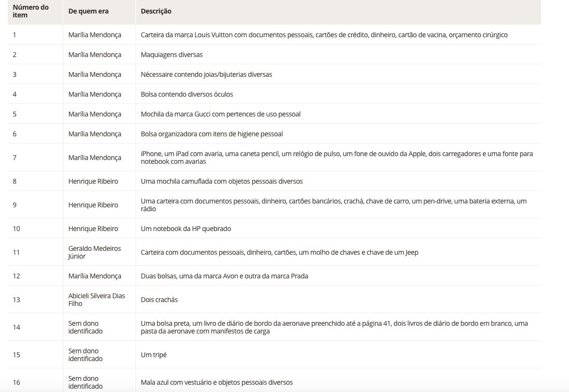This screenshot has height=392, width=569.
Task: Click the Jeep key wallet description in row 11
Action: coord(279,252)
